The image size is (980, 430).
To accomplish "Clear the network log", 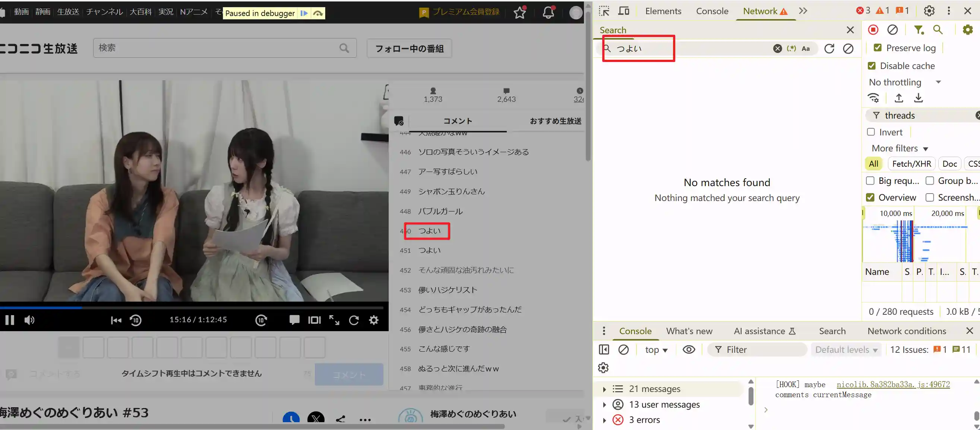I will 892,29.
